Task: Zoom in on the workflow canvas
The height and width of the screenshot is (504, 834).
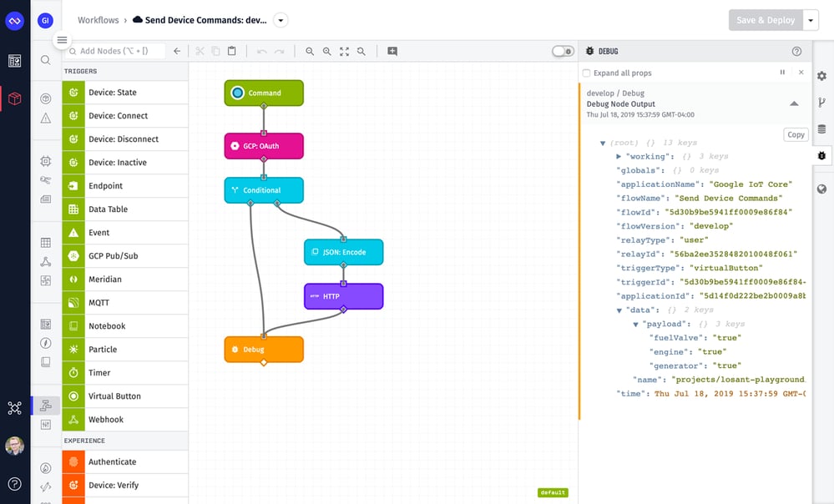Action: coord(326,51)
